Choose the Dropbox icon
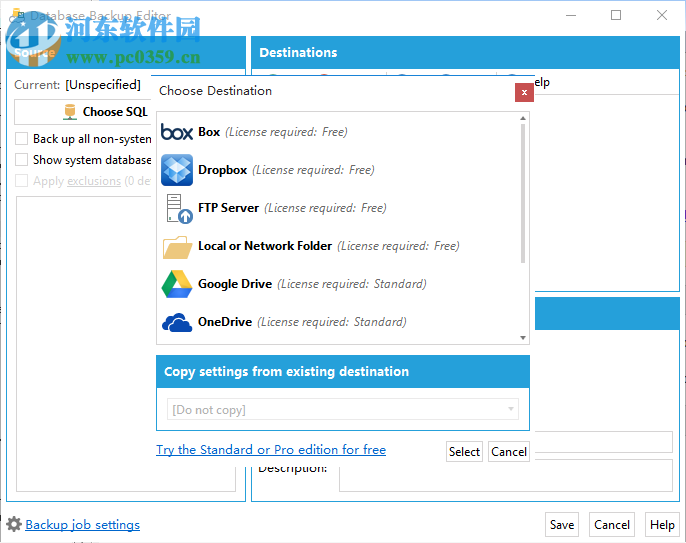This screenshot has width=686, height=543. pyautogui.click(x=177, y=170)
